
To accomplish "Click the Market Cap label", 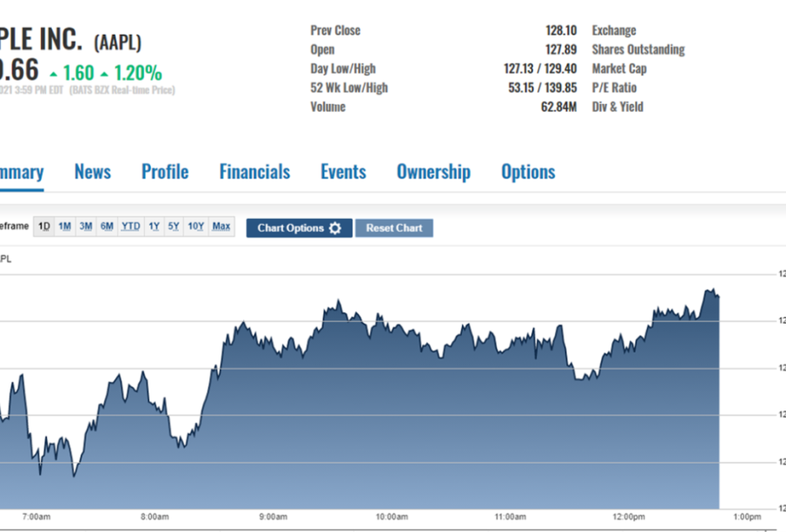I will click(619, 69).
